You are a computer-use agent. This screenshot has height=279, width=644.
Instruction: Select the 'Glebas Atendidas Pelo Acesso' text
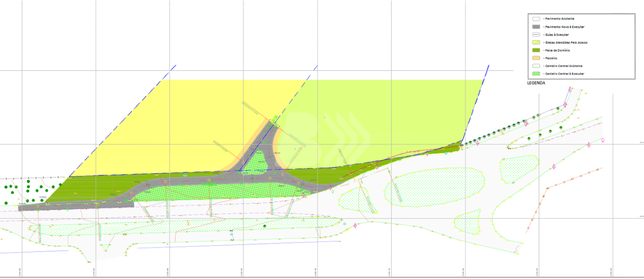tap(566, 43)
